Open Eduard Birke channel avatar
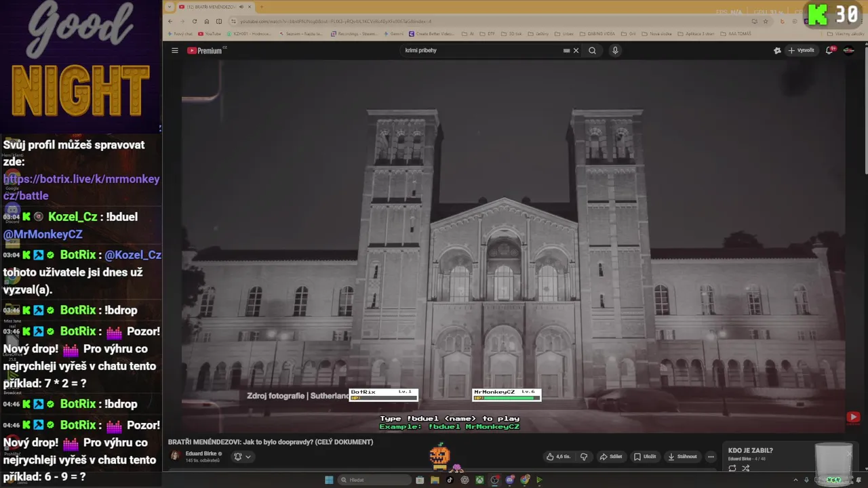 pyautogui.click(x=175, y=456)
